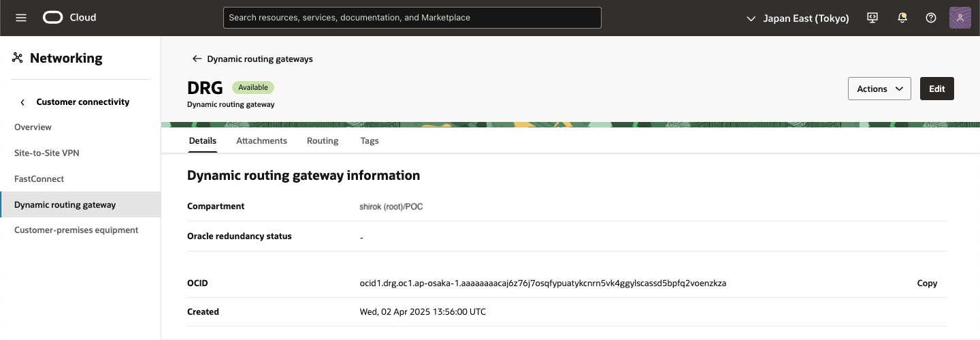Expand the Actions dropdown button

tap(879, 89)
